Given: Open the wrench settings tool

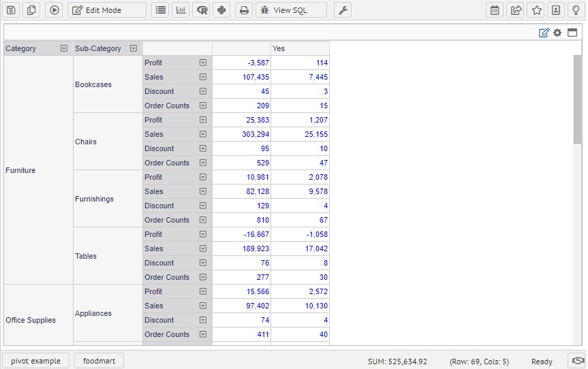Looking at the screenshot, I should click(343, 10).
